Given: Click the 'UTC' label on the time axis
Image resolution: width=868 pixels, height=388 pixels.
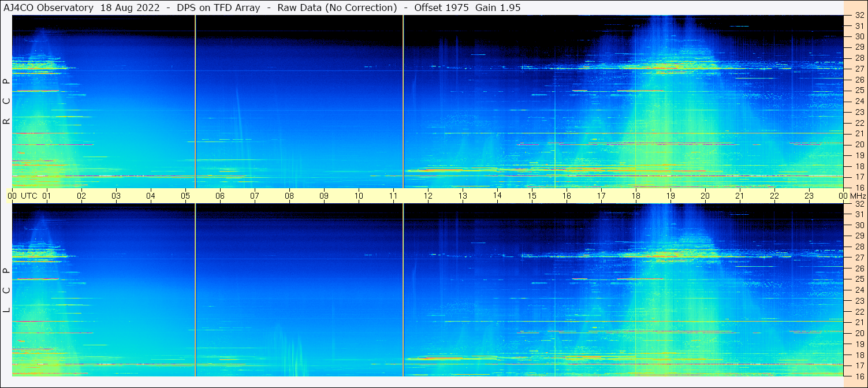Looking at the screenshot, I should point(29,196).
